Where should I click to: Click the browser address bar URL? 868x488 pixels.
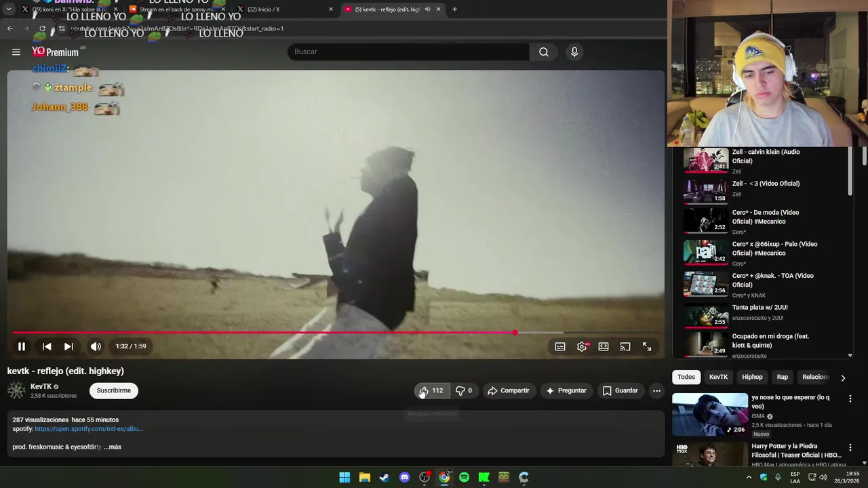coord(176,28)
